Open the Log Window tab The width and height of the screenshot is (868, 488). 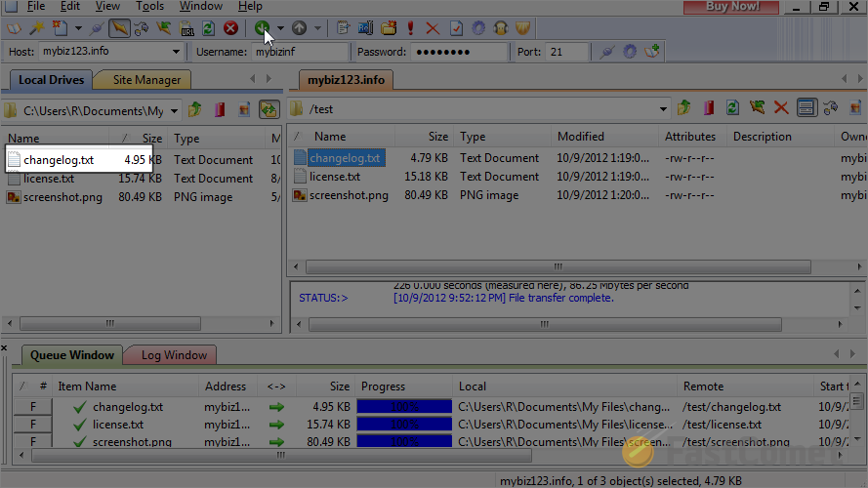click(174, 355)
